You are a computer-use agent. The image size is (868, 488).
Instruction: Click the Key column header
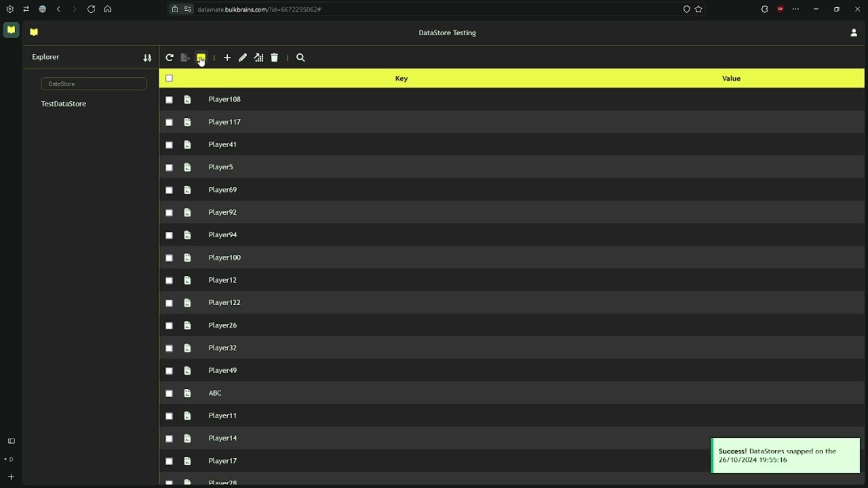point(401,79)
